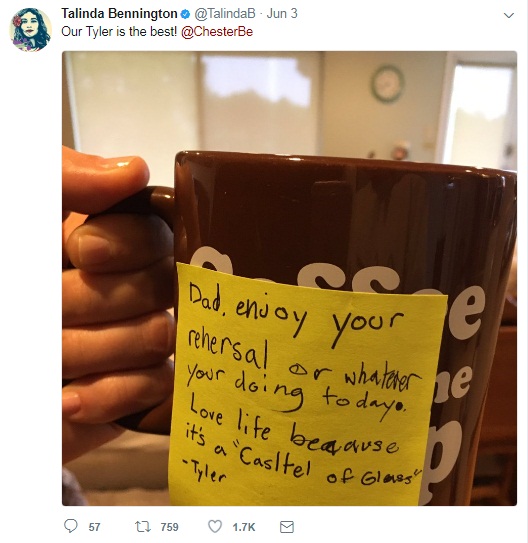Viewport: 528px width, 543px height.
Task: Expand the tweet options chevron
Action: click(508, 15)
